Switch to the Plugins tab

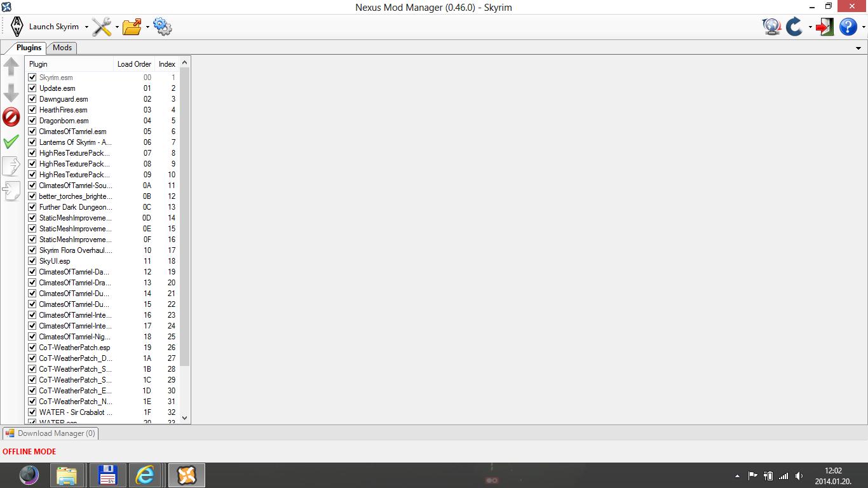(29, 48)
